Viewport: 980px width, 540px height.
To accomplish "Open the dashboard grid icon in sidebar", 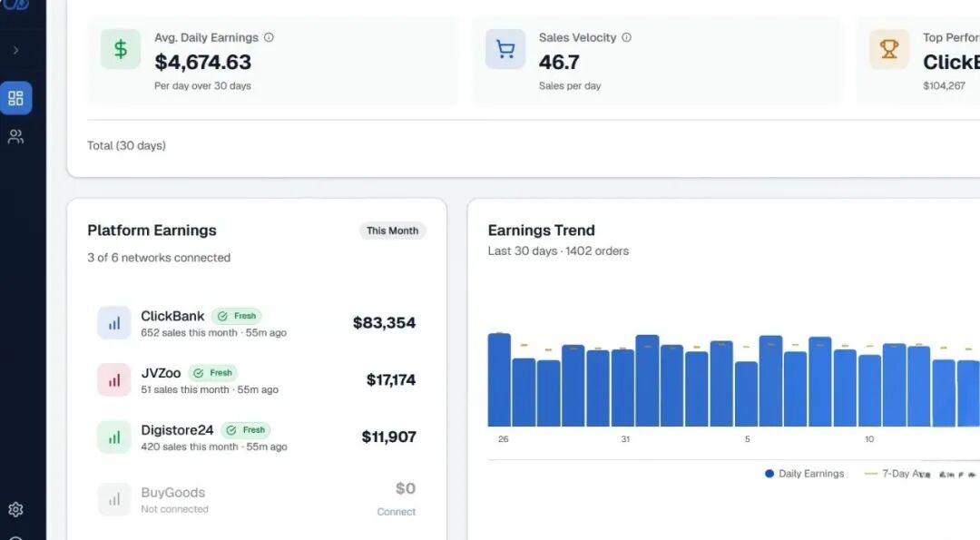I will tap(15, 98).
